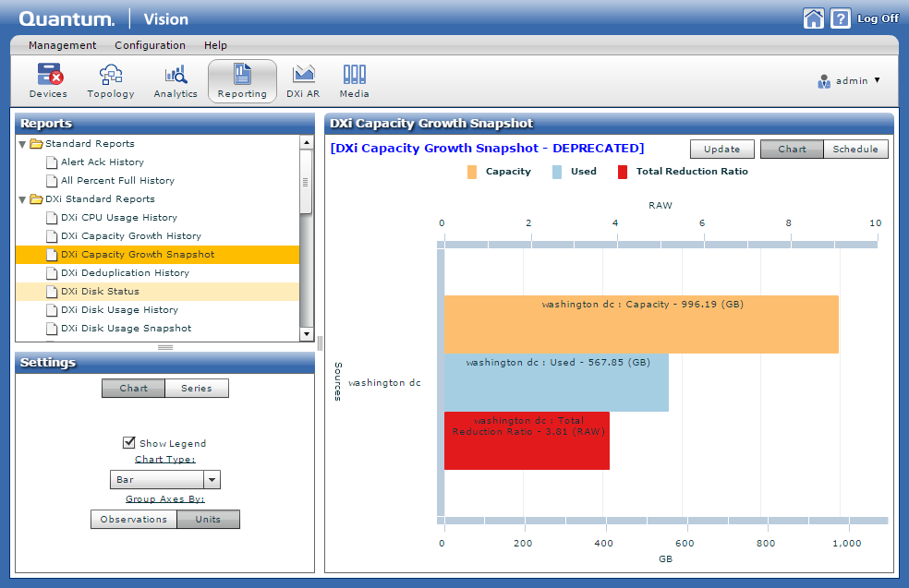Image resolution: width=909 pixels, height=588 pixels.
Task: Open the Configuration menu
Action: [151, 45]
